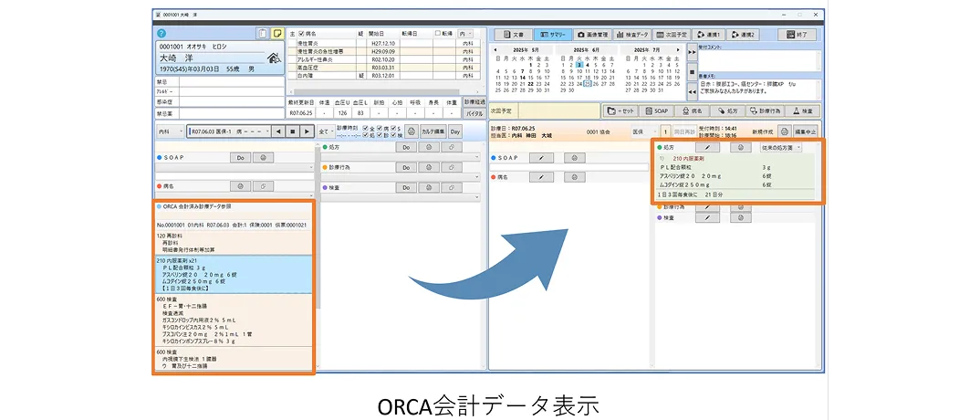Open the 次回予定 tab

click(x=672, y=35)
